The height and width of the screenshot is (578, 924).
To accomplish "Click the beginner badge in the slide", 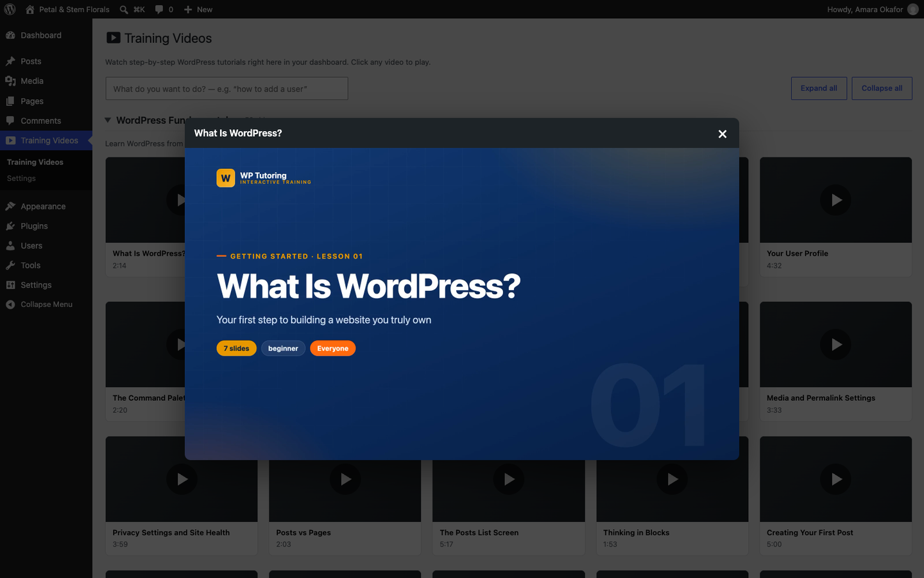I will point(283,348).
